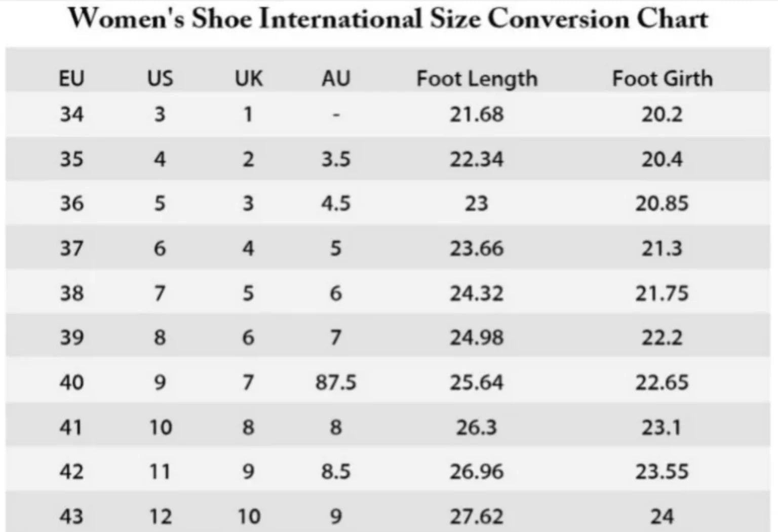
Task: Click the UK size 10 cell
Action: coord(249,517)
